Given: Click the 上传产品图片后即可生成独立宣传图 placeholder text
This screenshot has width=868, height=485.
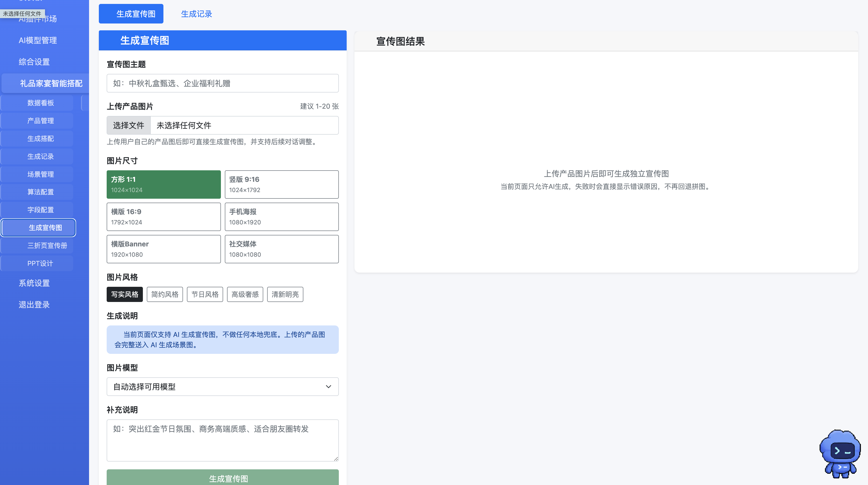Looking at the screenshot, I should (x=606, y=173).
